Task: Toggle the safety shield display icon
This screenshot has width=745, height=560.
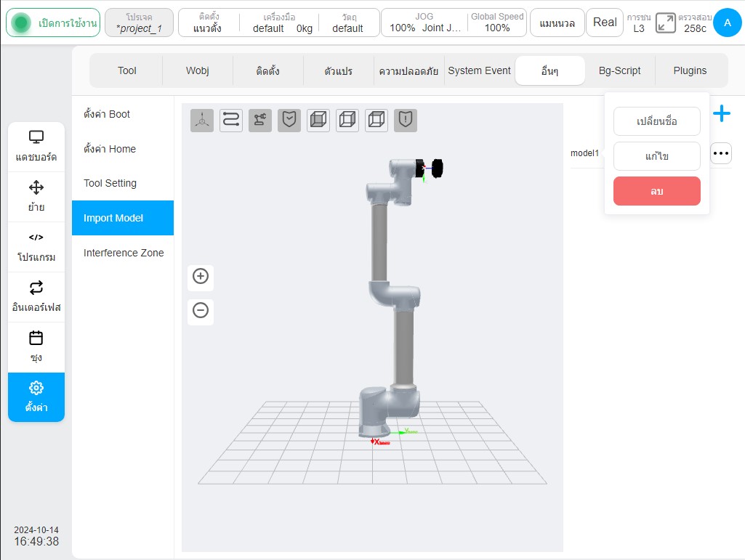Action: pos(289,120)
